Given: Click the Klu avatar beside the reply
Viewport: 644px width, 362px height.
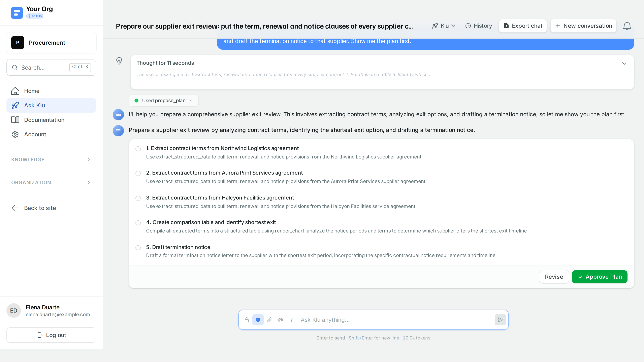Looking at the screenshot, I should pyautogui.click(x=118, y=115).
